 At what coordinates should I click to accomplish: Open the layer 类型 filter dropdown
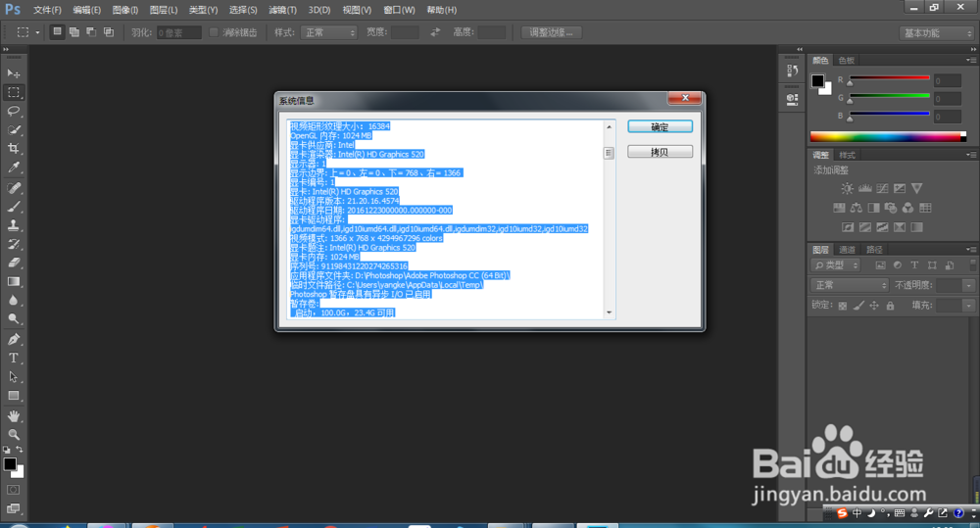pos(836,265)
